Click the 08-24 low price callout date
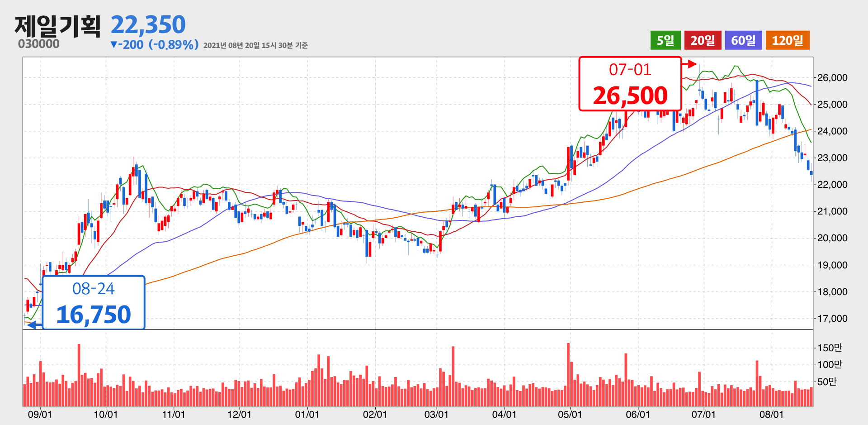This screenshot has height=425, width=868. tap(94, 289)
